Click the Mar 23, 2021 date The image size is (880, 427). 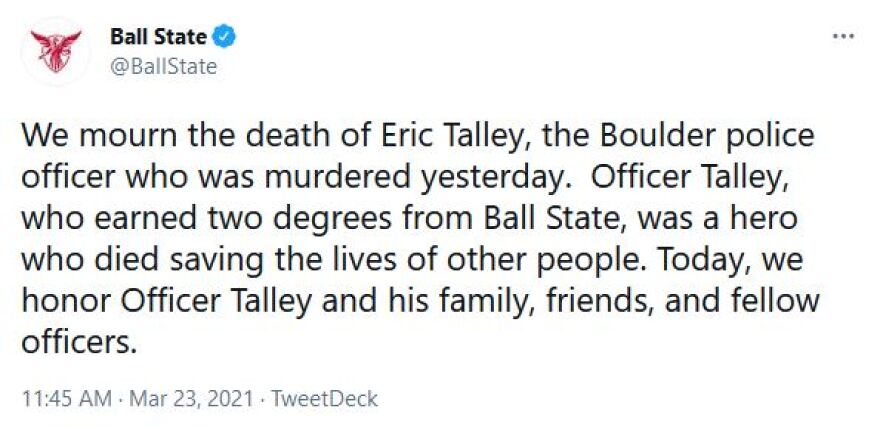[x=191, y=399]
